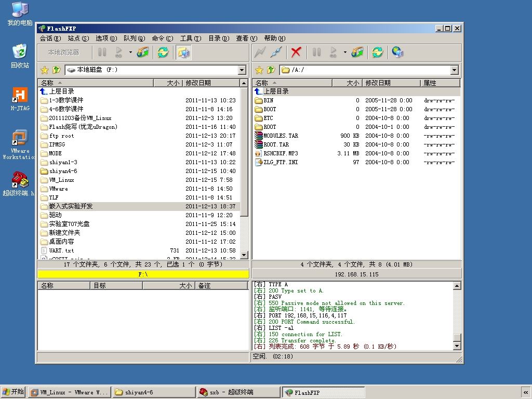Sort local files by 名称 column header
532x399 pixels.
(96, 83)
